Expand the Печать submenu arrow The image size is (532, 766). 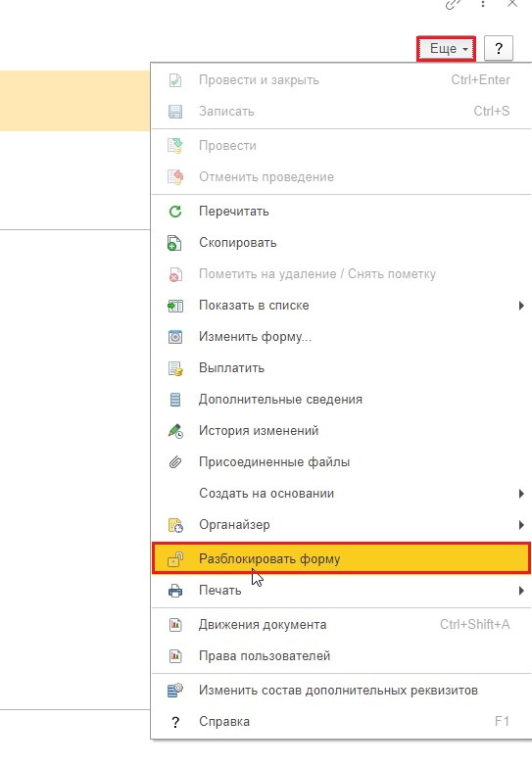(521, 591)
